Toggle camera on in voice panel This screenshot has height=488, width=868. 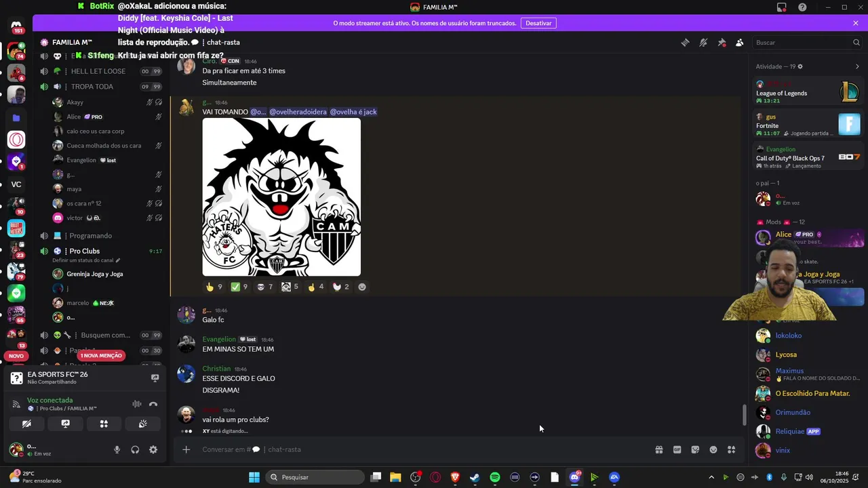point(26,424)
